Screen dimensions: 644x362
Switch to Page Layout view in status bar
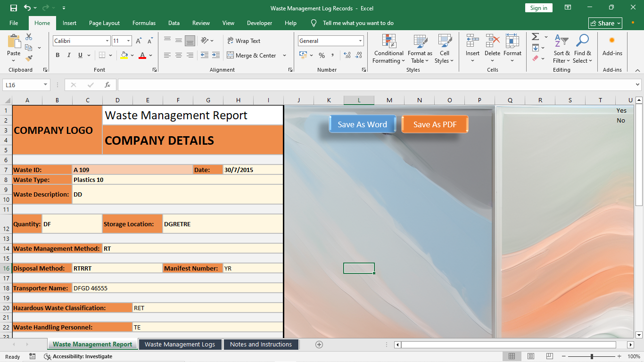coord(531,356)
